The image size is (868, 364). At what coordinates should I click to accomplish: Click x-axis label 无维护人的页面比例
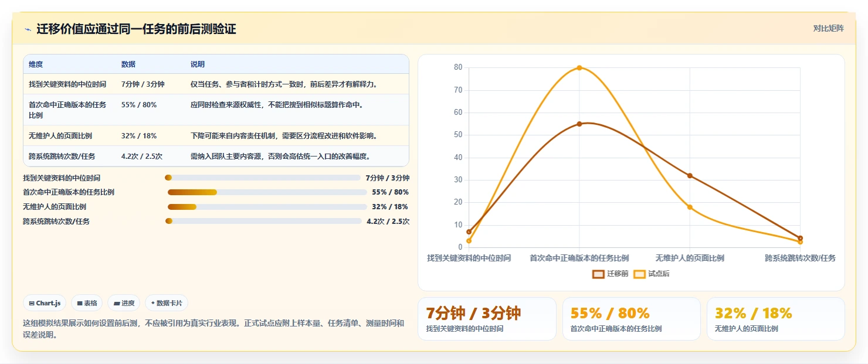click(x=690, y=258)
